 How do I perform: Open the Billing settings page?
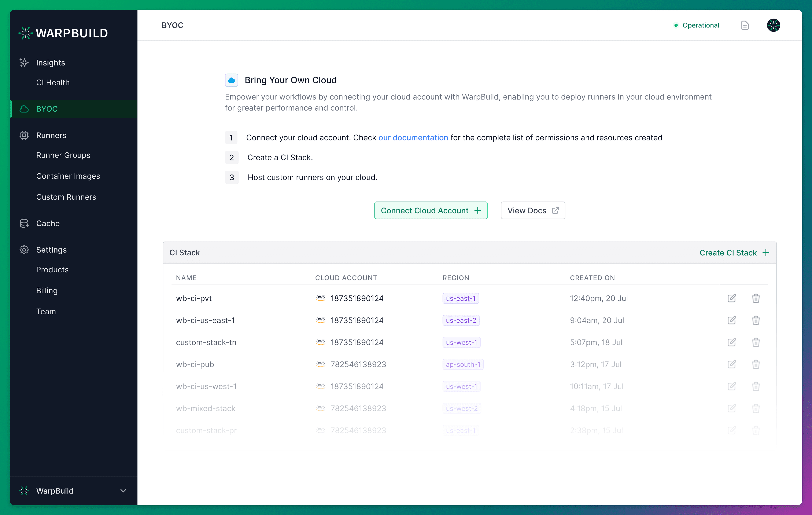(47, 290)
